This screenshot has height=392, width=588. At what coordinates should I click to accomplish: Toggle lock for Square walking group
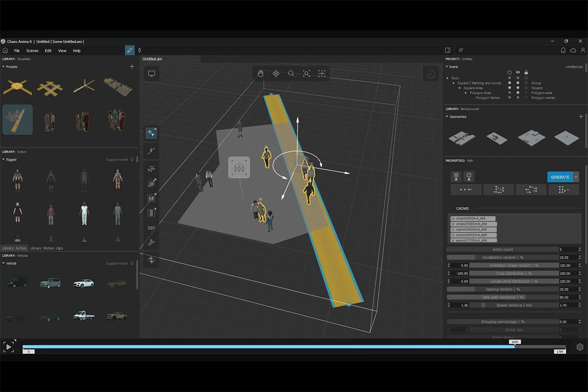click(526, 83)
